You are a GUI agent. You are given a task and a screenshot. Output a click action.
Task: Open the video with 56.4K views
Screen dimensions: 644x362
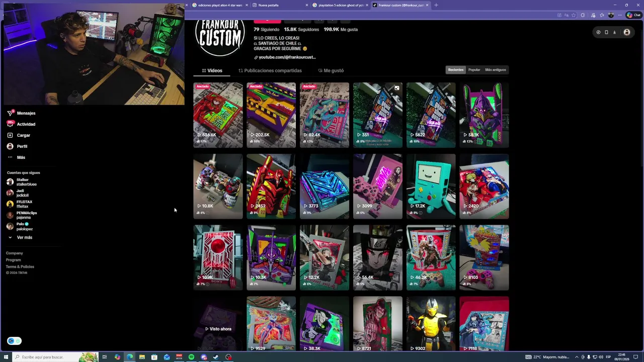pos(378,258)
